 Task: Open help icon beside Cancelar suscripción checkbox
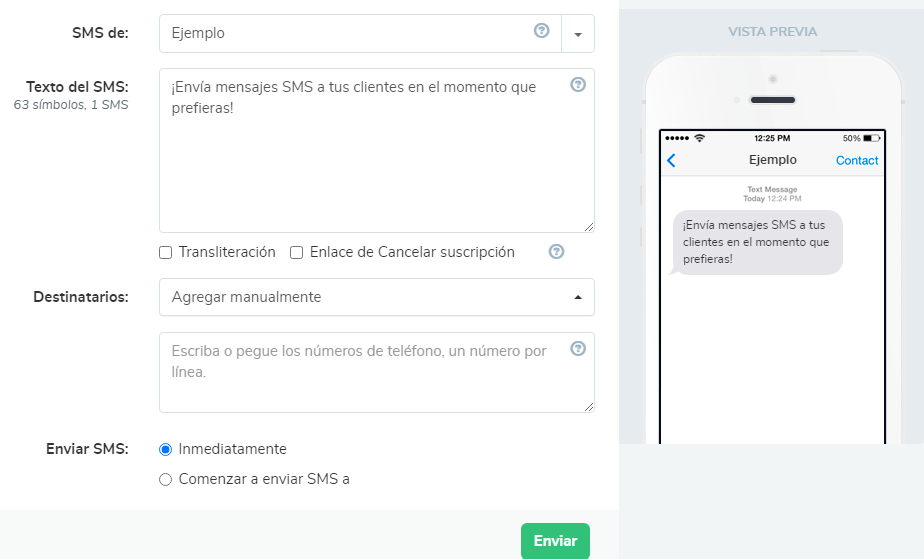(x=556, y=252)
